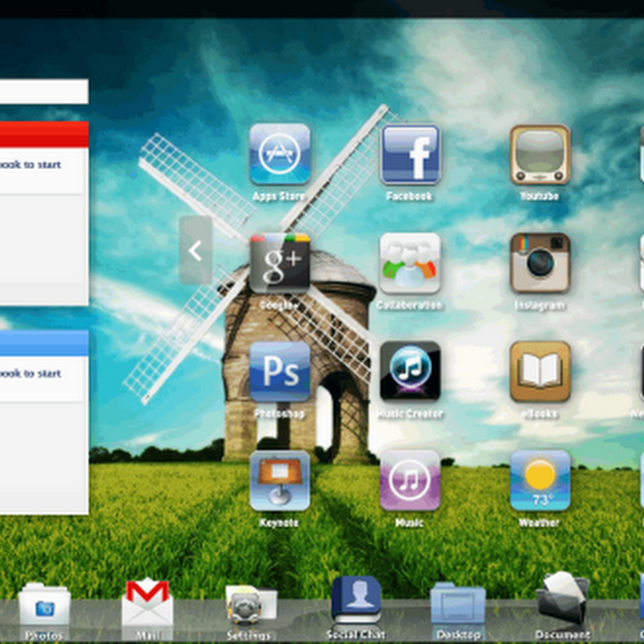Click the 'Instagram' label text
The image size is (644, 644).
[x=539, y=305]
